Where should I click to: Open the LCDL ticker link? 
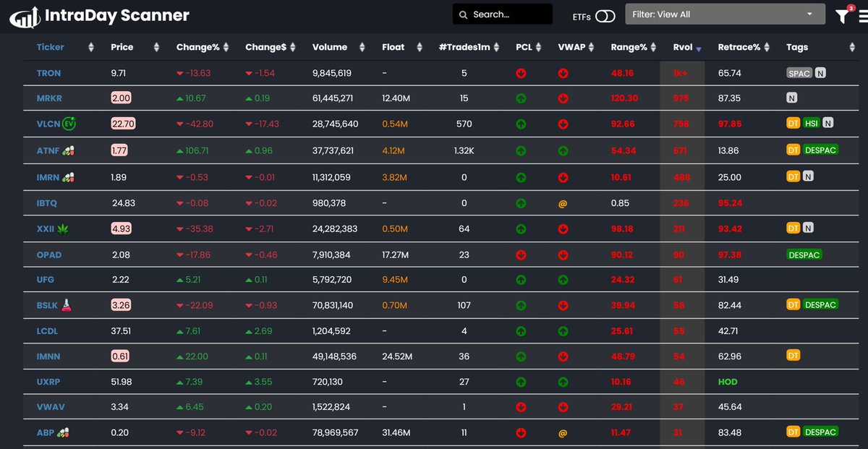pyautogui.click(x=47, y=330)
